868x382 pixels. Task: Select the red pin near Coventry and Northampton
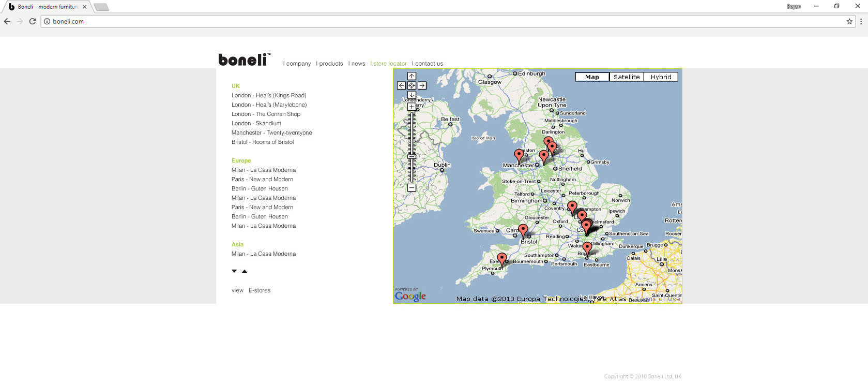[572, 207]
